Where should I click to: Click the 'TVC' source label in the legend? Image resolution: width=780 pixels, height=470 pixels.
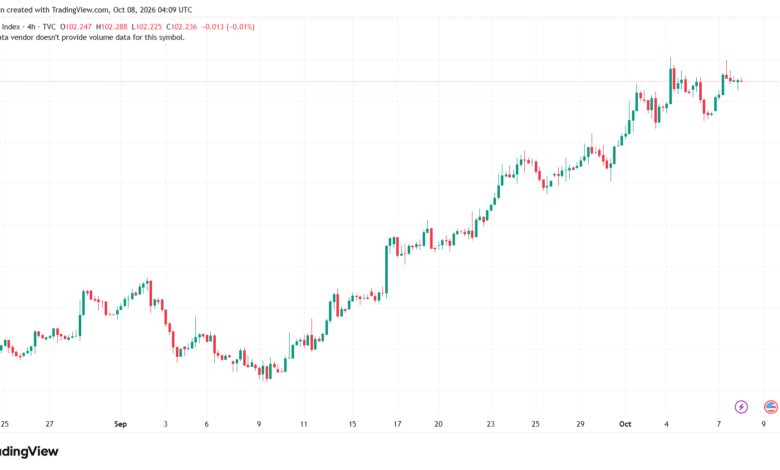pos(49,27)
